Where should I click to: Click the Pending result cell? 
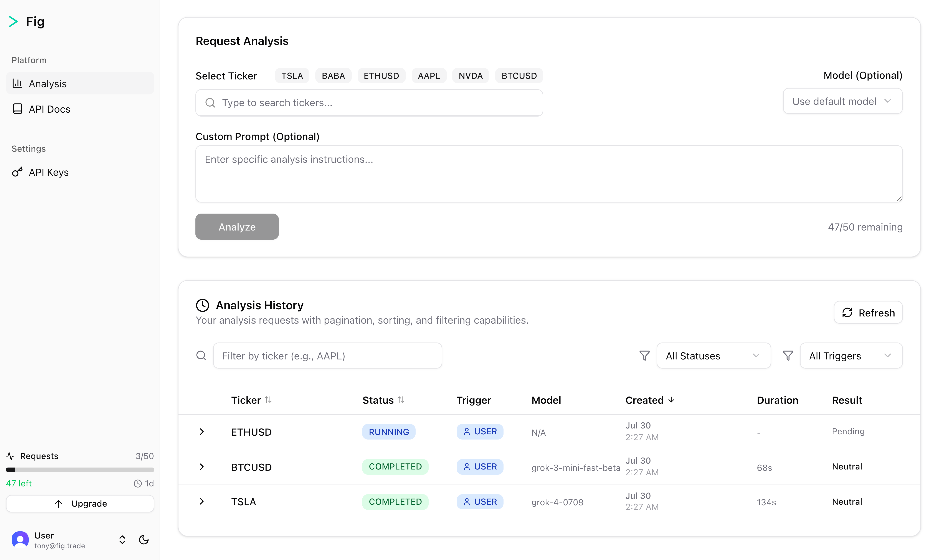point(848,431)
